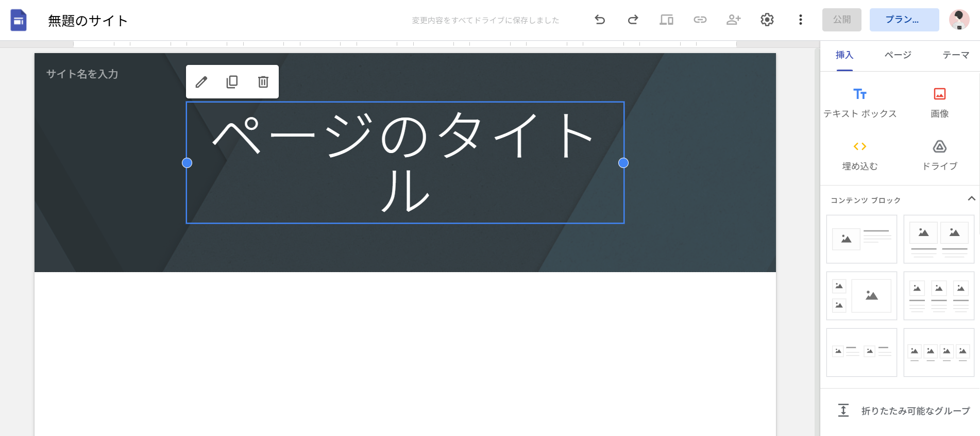
Task: Open the more options menu
Action: tap(800, 20)
